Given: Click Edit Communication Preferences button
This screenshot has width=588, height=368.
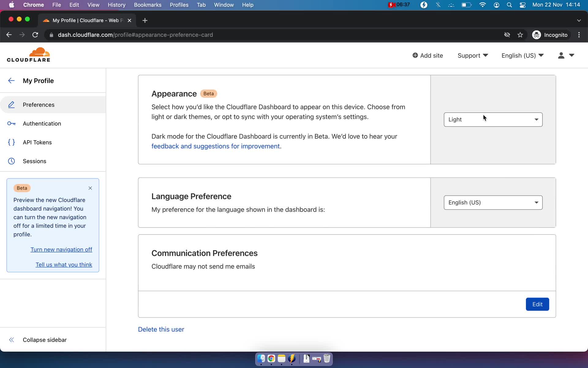Looking at the screenshot, I should pos(538,304).
